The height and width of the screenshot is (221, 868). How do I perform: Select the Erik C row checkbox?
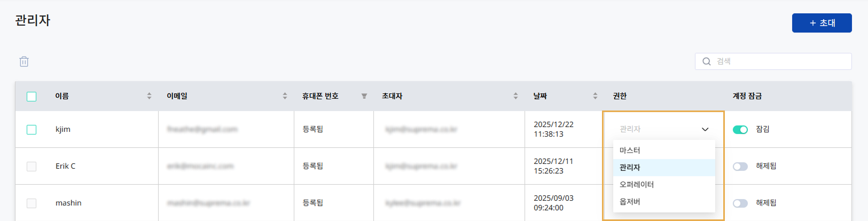(32, 167)
